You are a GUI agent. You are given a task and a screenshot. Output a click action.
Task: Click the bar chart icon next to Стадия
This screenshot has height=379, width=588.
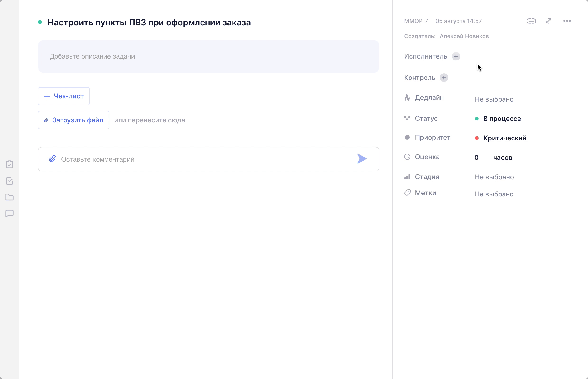tap(407, 177)
